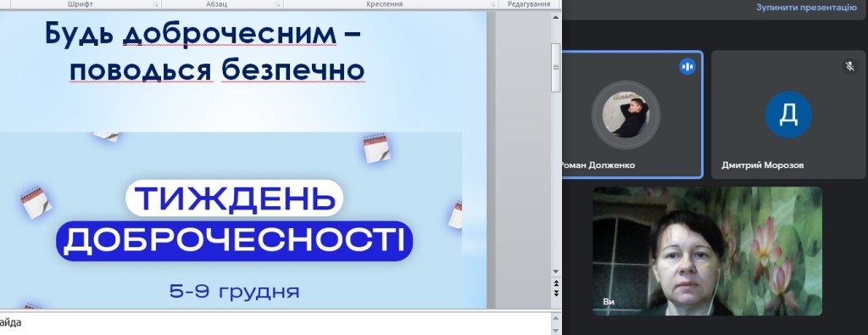Select the Тиждень доброчесності picture on slide

231,221
